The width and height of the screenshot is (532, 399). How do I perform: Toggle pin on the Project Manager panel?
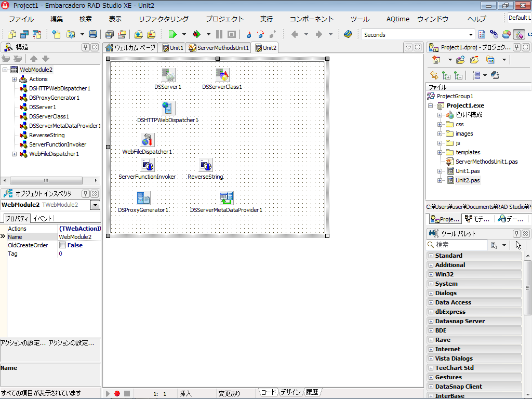click(517, 47)
